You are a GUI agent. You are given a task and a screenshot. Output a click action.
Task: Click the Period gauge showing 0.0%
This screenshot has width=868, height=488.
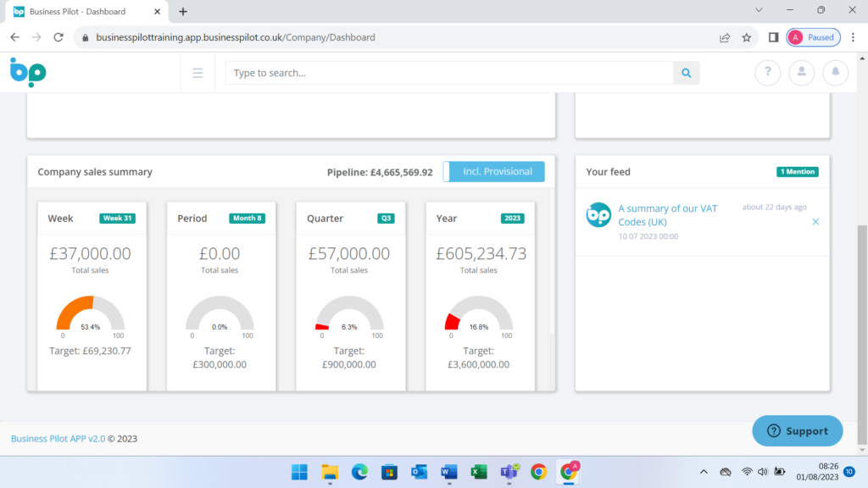[220, 313]
